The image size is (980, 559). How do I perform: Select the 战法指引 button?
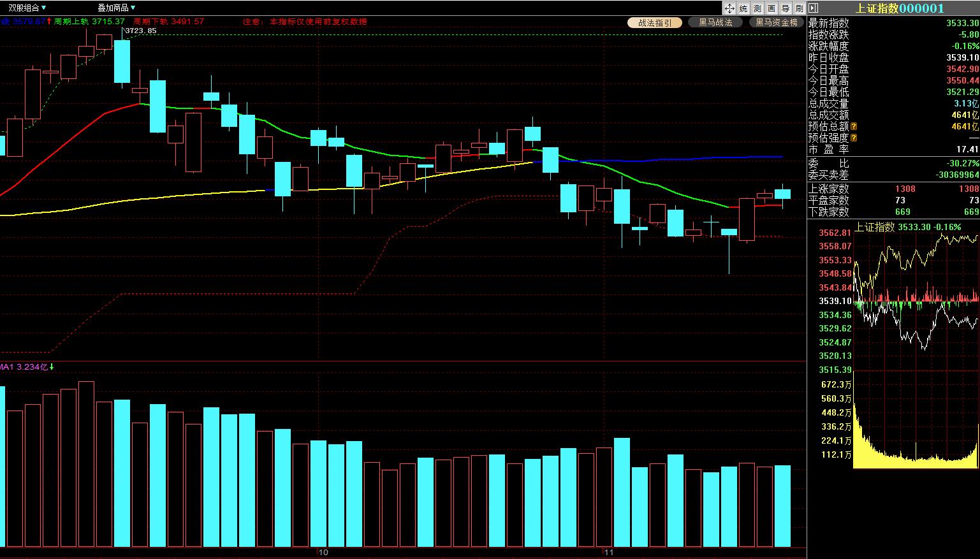[655, 22]
